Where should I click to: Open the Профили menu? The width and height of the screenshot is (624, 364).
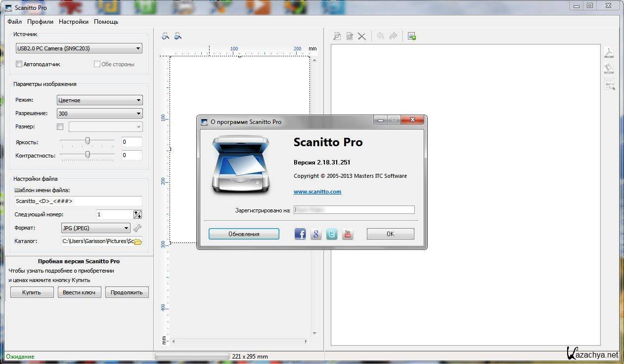(40, 22)
